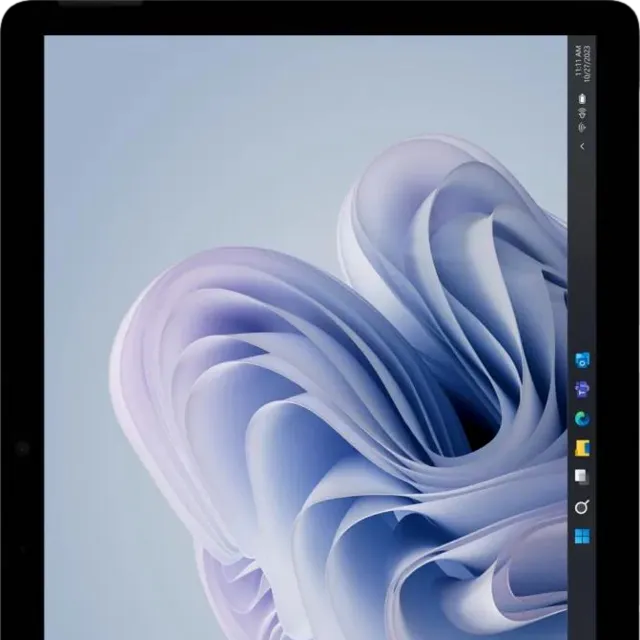Open Microsoft Teams from taskbar

(x=582, y=389)
